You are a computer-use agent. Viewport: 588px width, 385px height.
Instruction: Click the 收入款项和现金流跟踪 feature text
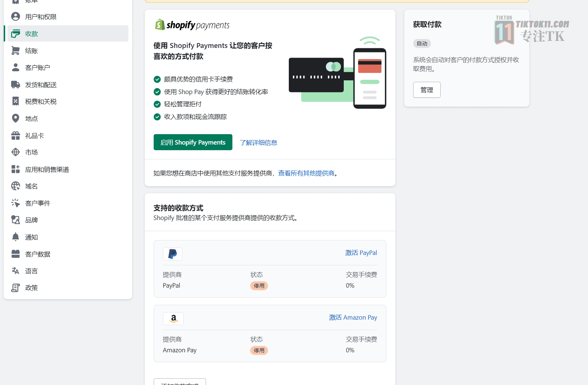pyautogui.click(x=195, y=117)
